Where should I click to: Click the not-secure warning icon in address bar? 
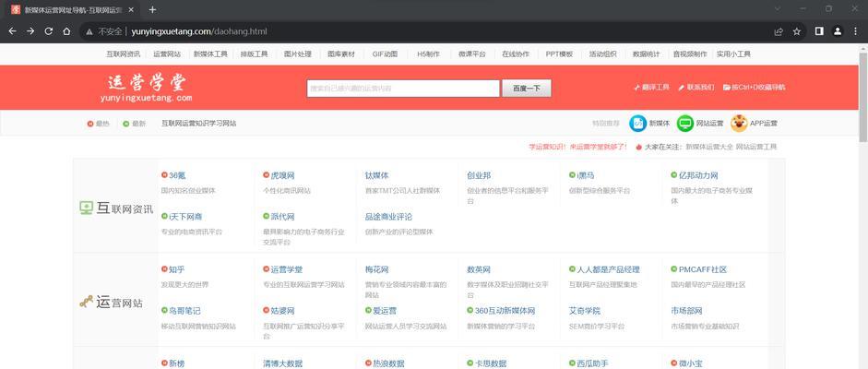[89, 31]
